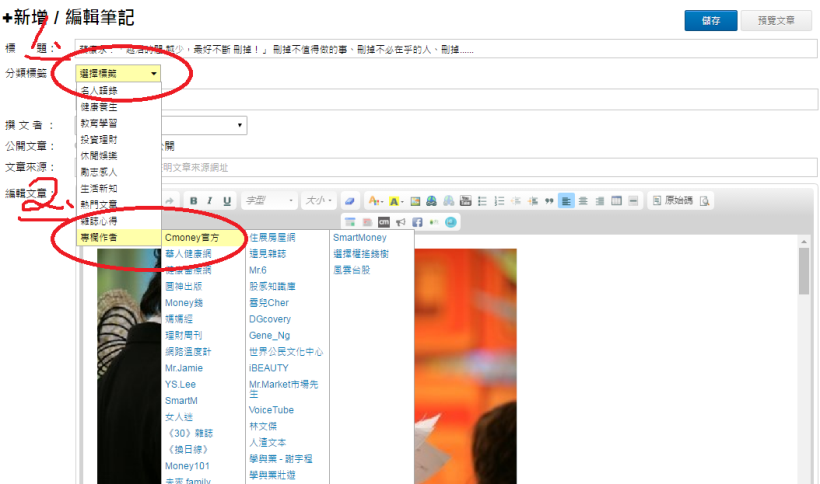Click the VoiceTube author link
The height and width of the screenshot is (484, 820).
coord(270,410)
